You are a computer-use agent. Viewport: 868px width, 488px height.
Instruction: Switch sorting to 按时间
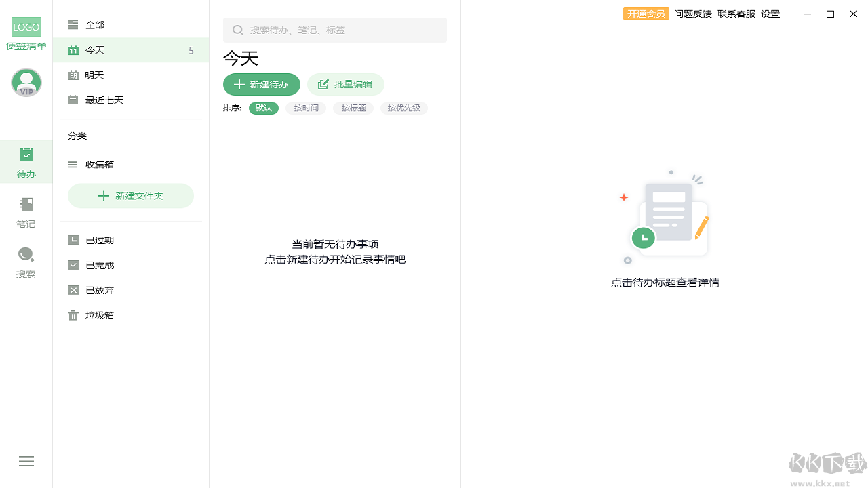click(306, 108)
